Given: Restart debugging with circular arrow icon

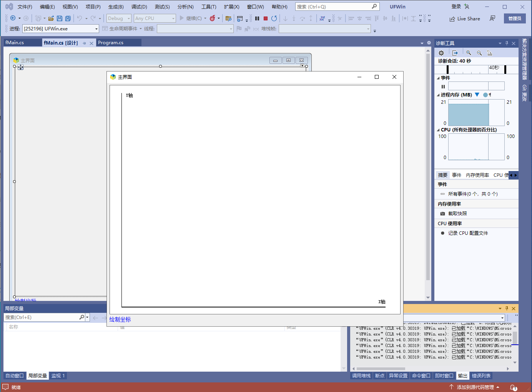Looking at the screenshot, I should 274,18.
